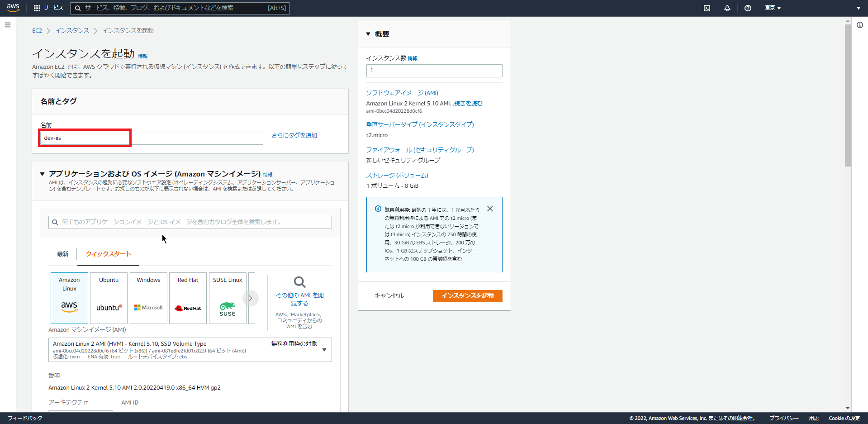Click the その他の AMI を閲覧する search icon
This screenshot has height=424, width=868.
(x=299, y=282)
